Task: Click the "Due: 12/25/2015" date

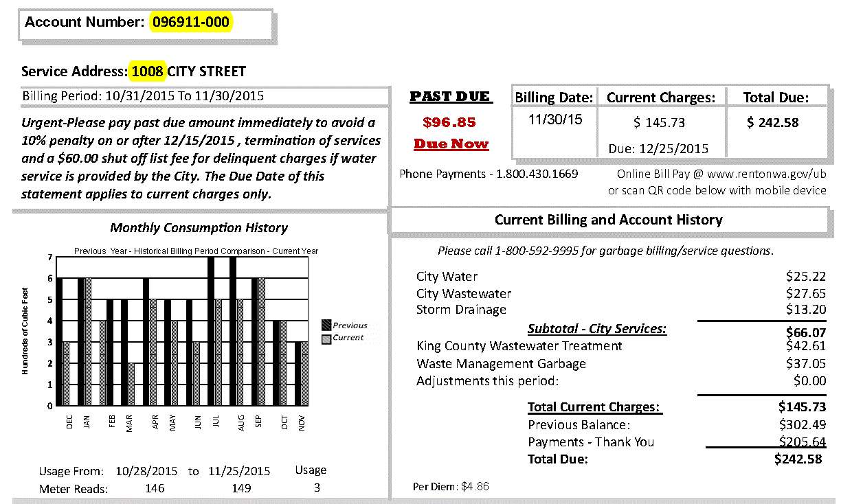Action: coord(658,148)
